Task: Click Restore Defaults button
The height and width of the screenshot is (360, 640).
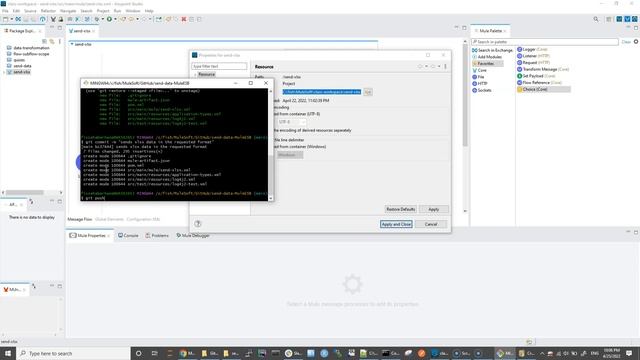Action: 400,209
